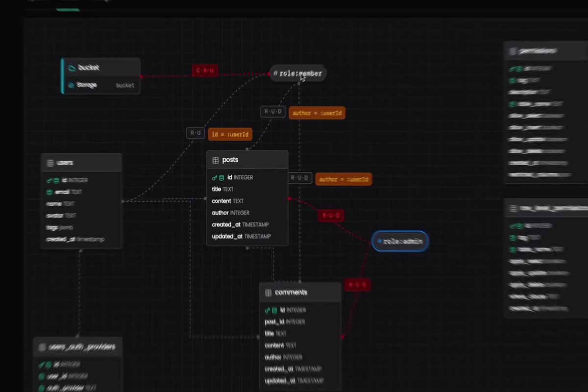Select the posts table header
Screen dimensions: 588x392
click(247, 160)
